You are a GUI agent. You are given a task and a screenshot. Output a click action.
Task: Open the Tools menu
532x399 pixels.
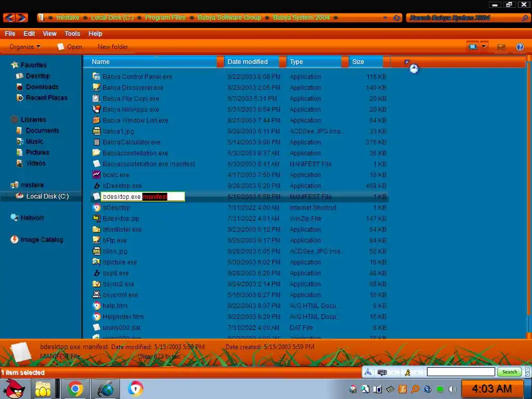[72, 34]
